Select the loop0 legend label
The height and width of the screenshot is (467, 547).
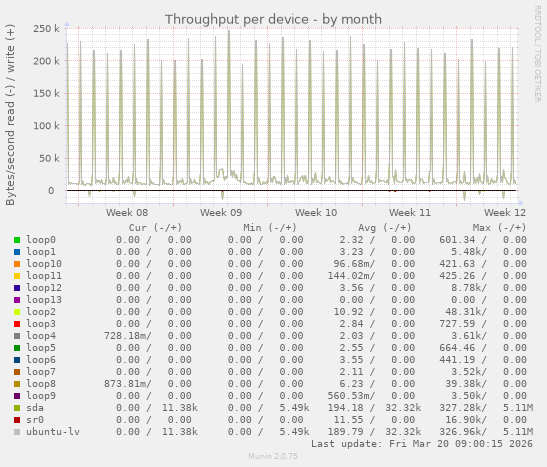point(41,240)
